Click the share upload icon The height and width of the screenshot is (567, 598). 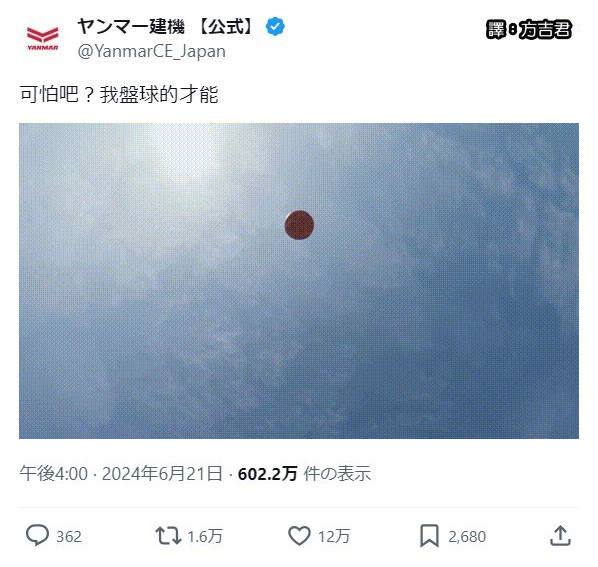tap(560, 535)
